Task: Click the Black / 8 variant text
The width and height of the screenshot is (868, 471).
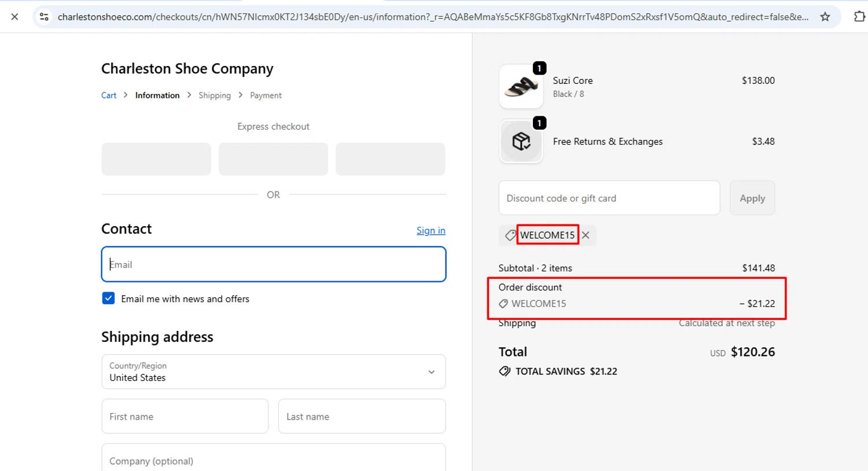Action: click(x=568, y=94)
